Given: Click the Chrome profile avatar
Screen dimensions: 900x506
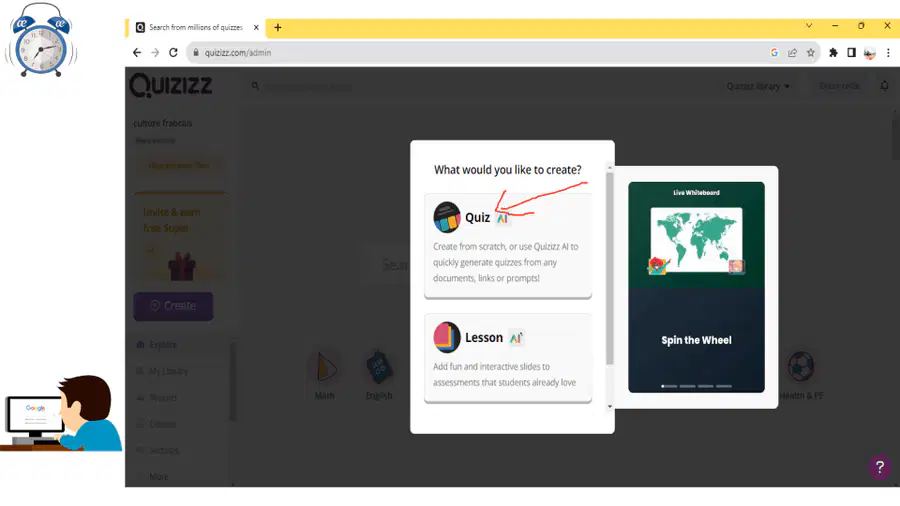Looking at the screenshot, I should click(870, 53).
